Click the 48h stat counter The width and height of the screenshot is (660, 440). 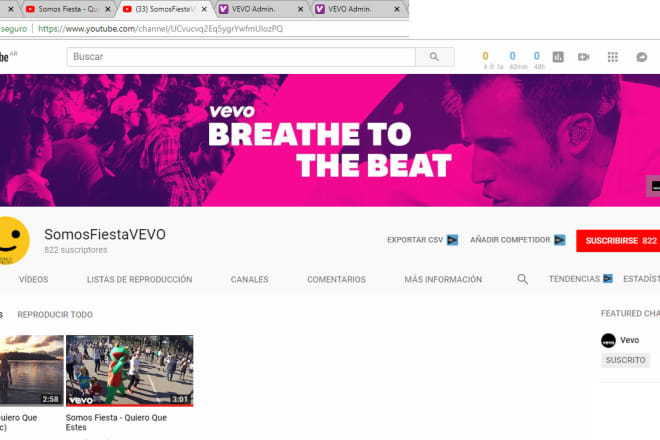point(539,59)
